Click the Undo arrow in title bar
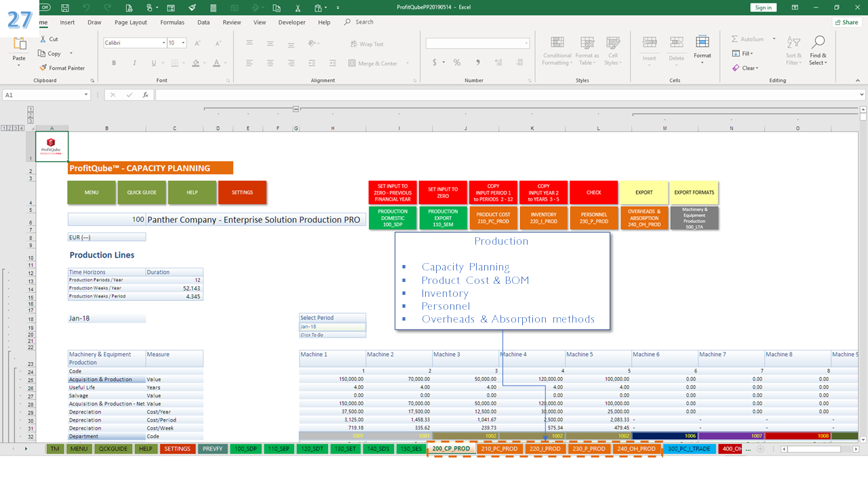The image size is (868, 488). (x=86, y=7)
